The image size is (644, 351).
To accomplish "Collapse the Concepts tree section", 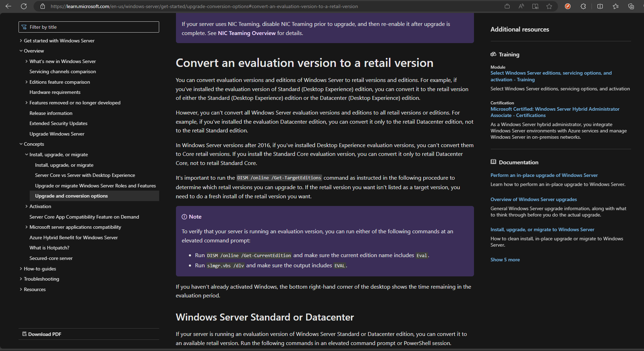I will pyautogui.click(x=21, y=144).
